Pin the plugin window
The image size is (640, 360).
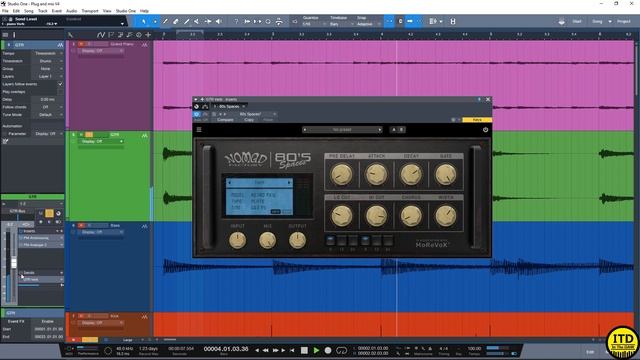coord(479,99)
